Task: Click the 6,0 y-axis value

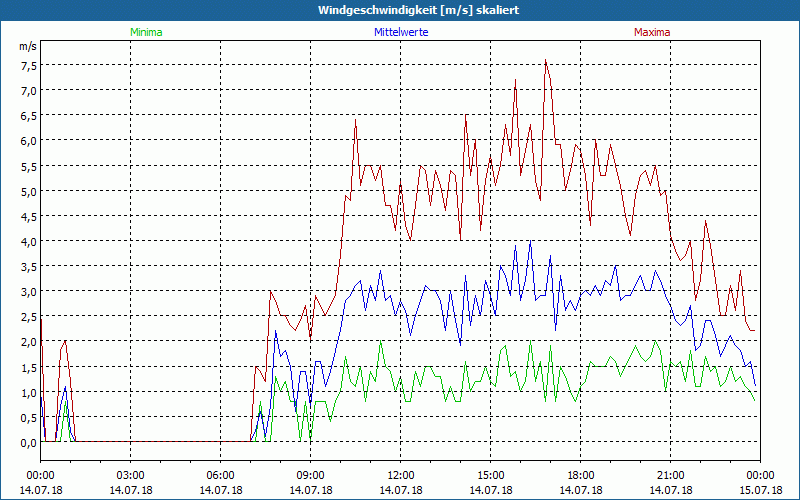Action: [x=29, y=141]
